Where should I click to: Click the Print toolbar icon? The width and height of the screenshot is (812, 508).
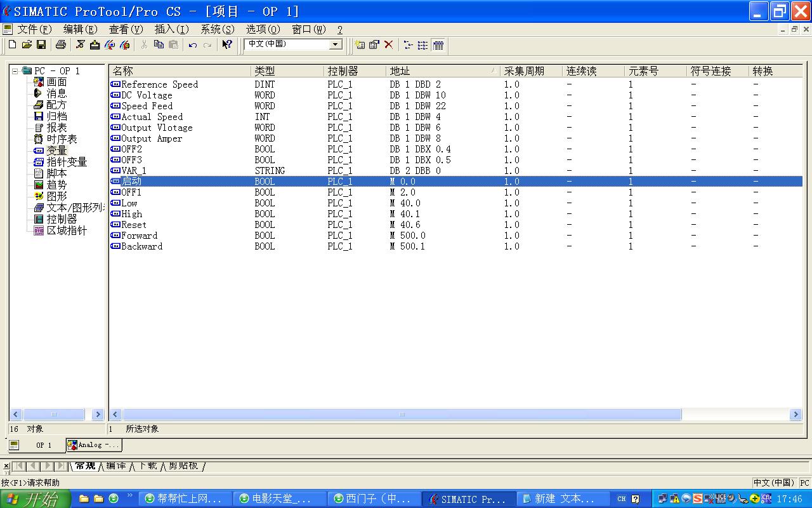click(x=61, y=44)
